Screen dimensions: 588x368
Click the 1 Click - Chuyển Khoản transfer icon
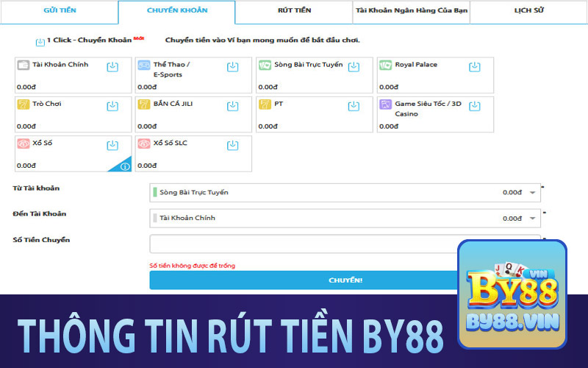point(40,42)
